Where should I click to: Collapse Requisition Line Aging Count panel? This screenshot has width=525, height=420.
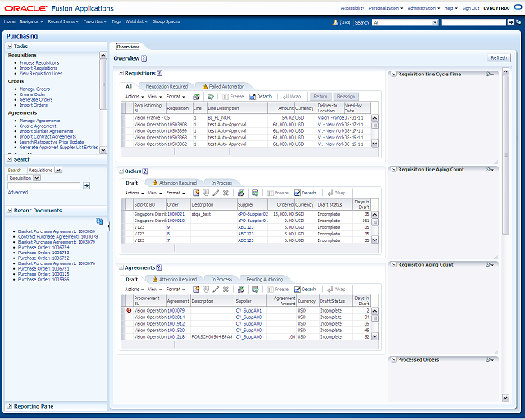point(394,170)
